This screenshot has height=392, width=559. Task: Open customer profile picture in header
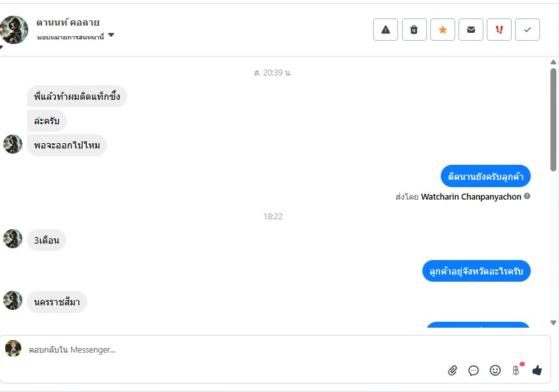point(14,30)
